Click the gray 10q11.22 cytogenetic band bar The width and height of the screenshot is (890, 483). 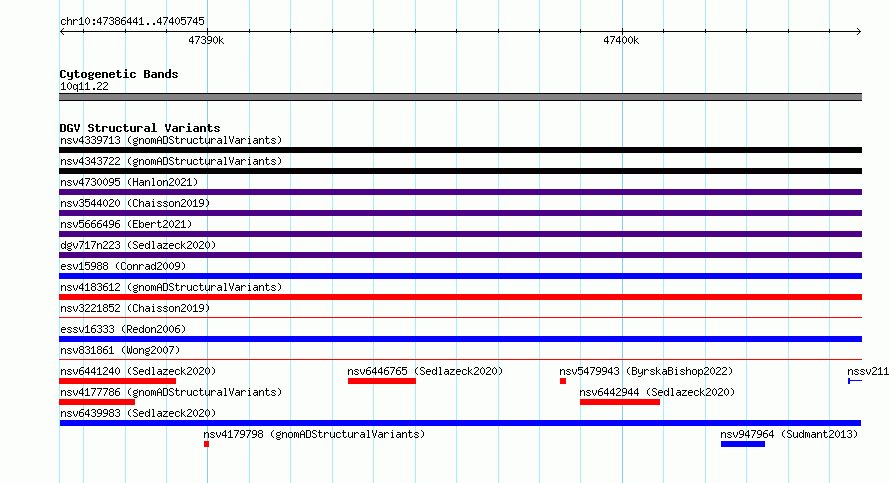tap(460, 97)
